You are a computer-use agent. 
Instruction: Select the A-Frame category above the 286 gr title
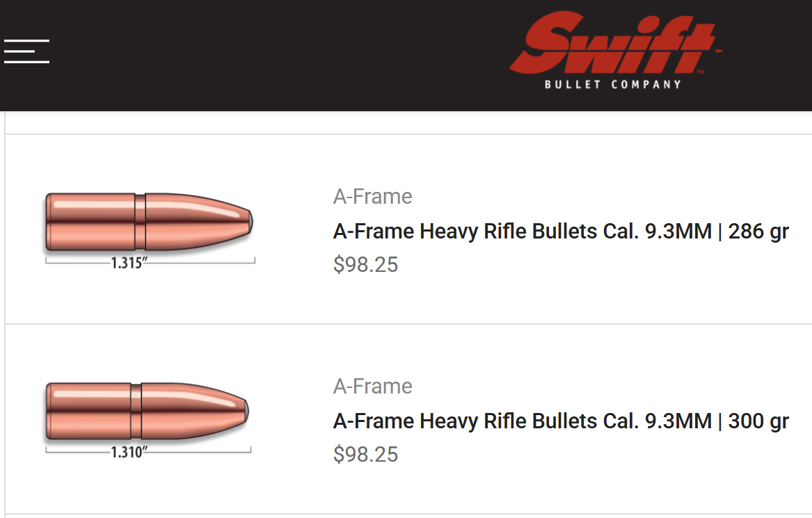(x=373, y=197)
